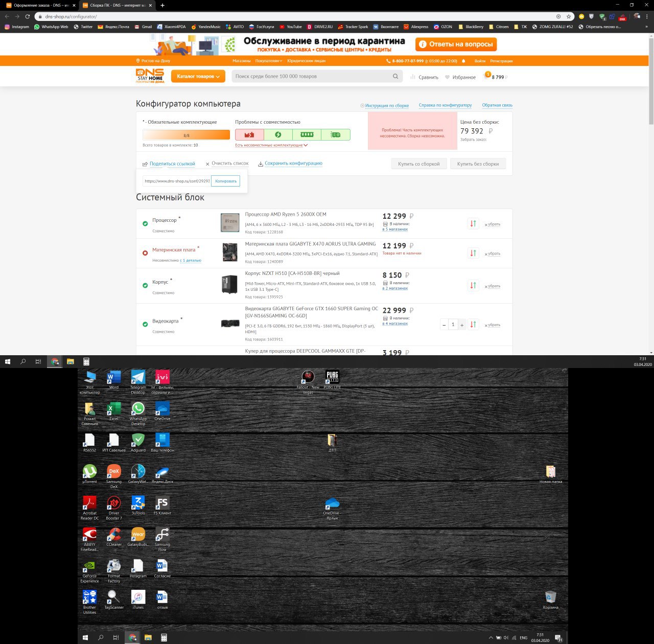
Task: Click Сохранить конфигурацию link
Action: [293, 164]
